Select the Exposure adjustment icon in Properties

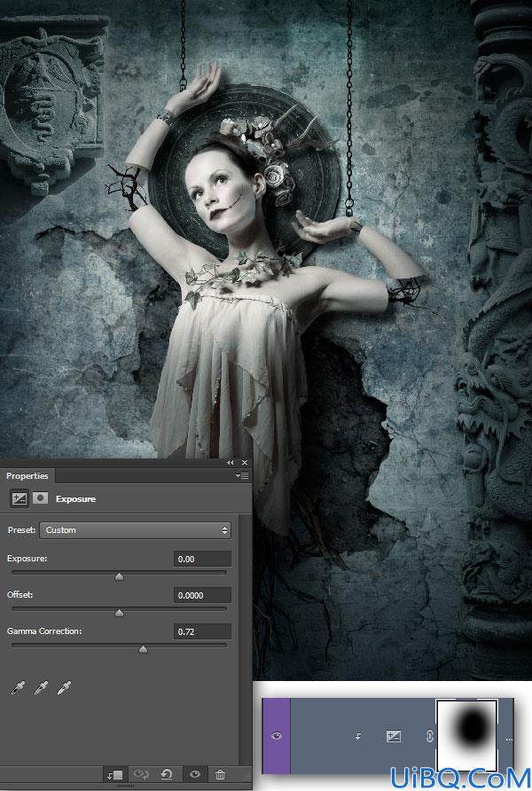pos(20,498)
